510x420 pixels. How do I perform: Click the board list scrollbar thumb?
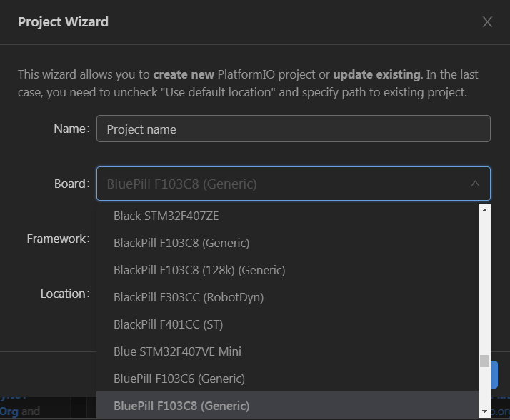(484, 361)
